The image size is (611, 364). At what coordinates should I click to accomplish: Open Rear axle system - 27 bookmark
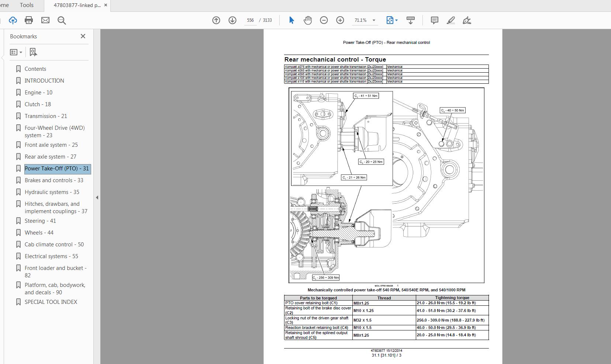[51, 157]
